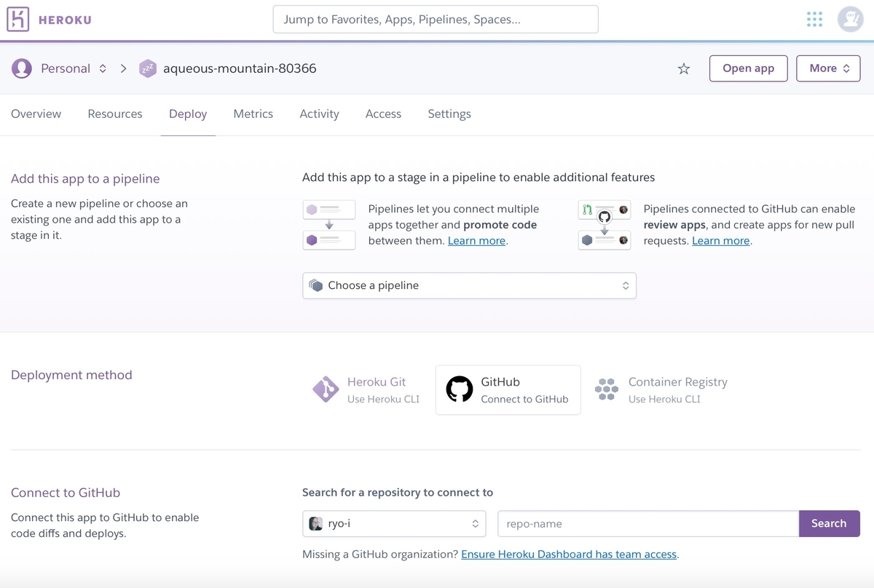The width and height of the screenshot is (874, 588).
Task: Open the user avatar account menu
Action: 850,20
